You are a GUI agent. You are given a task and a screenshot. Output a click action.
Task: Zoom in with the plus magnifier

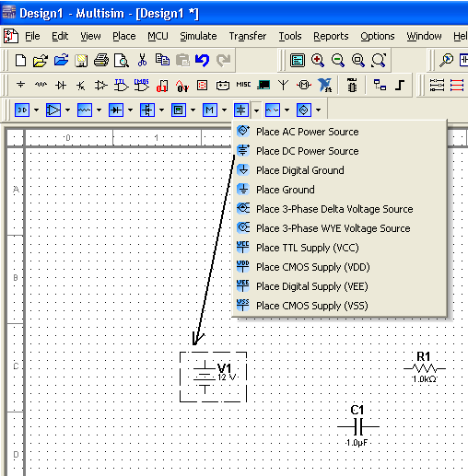coord(318,60)
